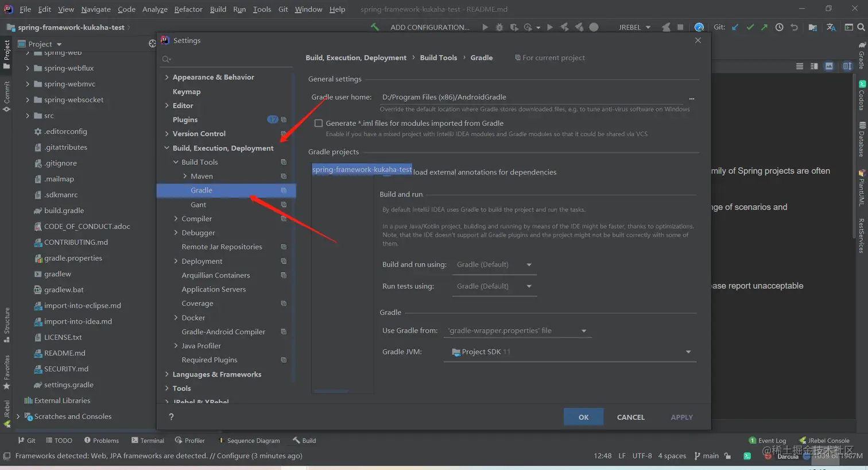Click the green Build Project hammer icon
The width and height of the screenshot is (868, 470).
tap(375, 27)
